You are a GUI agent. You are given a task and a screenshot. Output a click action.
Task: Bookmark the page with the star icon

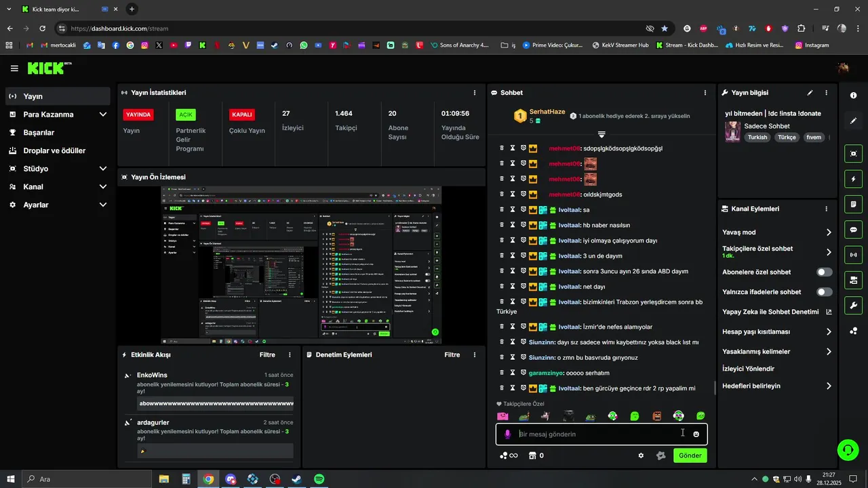click(x=665, y=28)
